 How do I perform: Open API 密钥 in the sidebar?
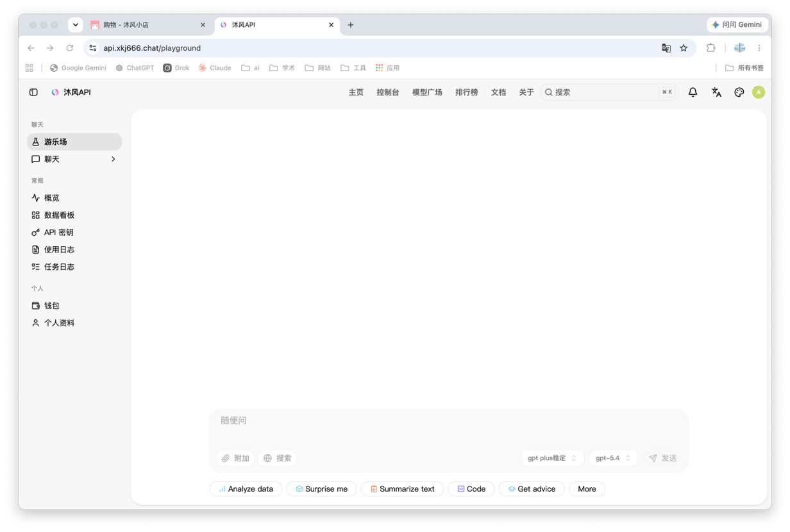74,232
